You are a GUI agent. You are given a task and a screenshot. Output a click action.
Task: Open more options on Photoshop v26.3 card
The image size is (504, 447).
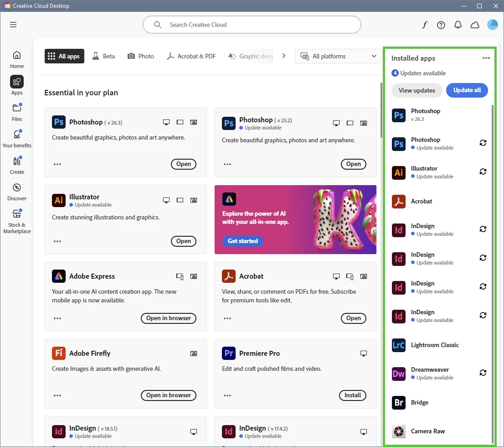[57, 164]
